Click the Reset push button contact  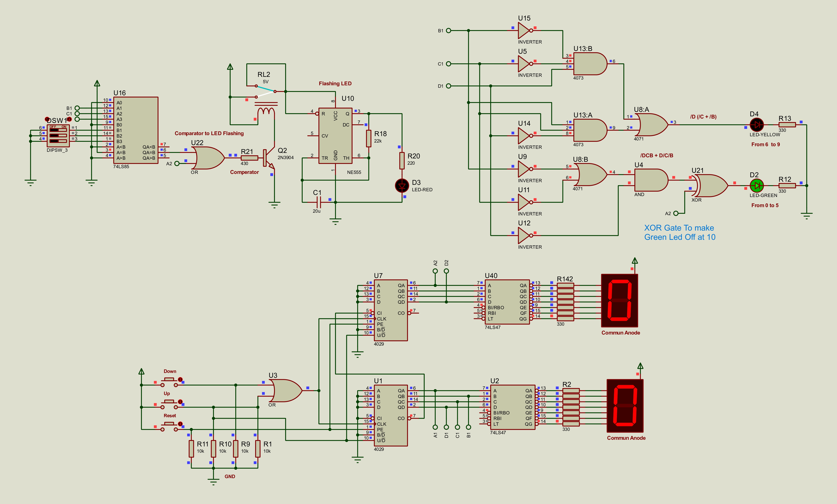click(169, 427)
